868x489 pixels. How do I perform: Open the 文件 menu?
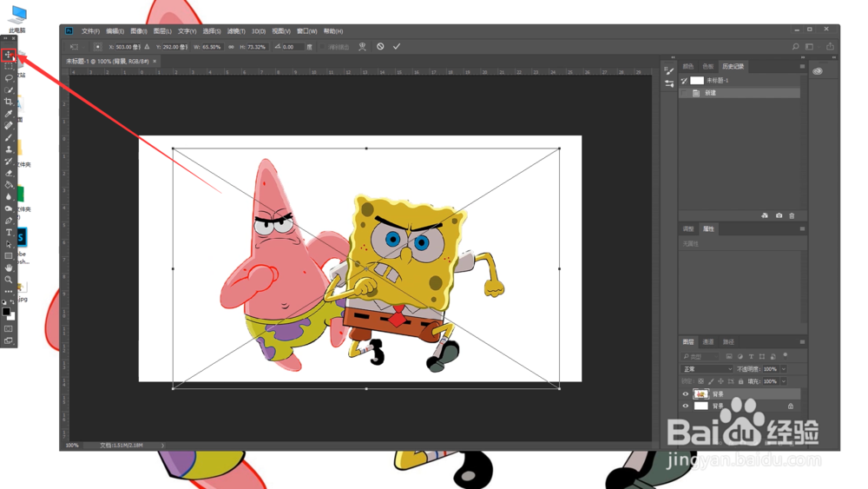91,31
